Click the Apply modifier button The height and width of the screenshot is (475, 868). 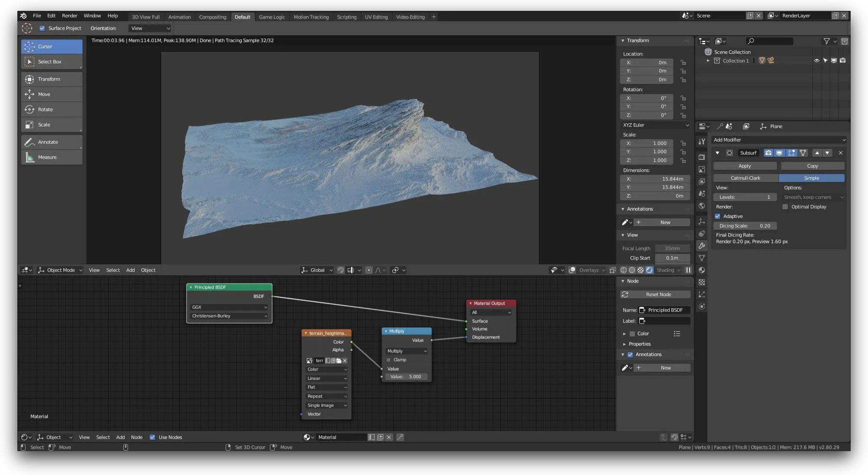pyautogui.click(x=744, y=166)
